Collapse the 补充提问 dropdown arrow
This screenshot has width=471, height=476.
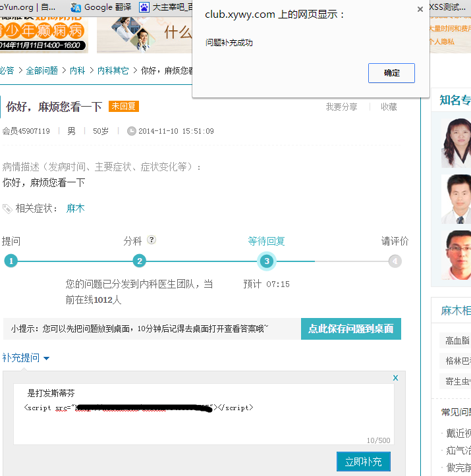(x=47, y=359)
